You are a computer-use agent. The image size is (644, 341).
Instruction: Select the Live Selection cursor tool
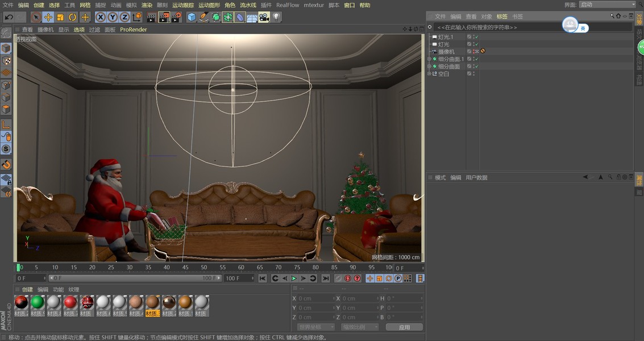click(x=36, y=17)
